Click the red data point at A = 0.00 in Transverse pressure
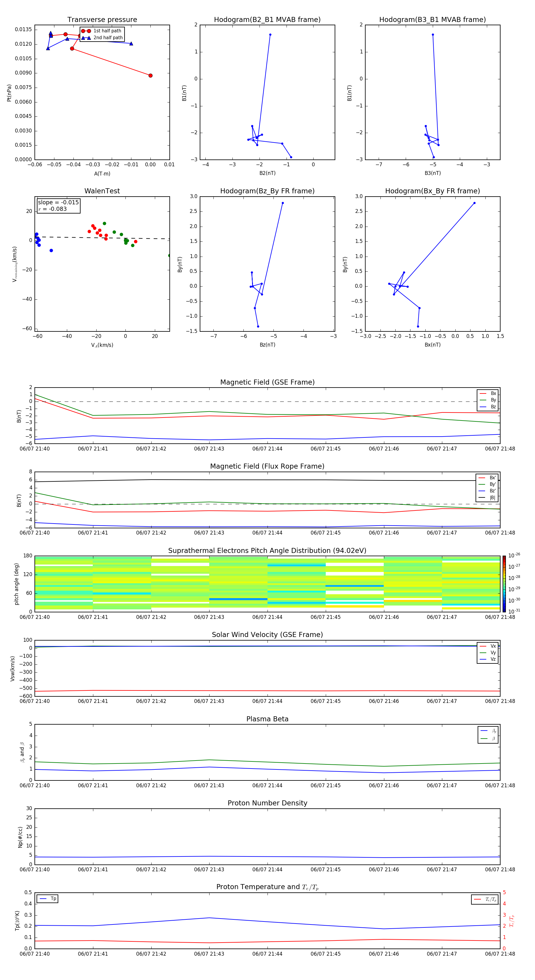This screenshot has height=980, width=535. tap(150, 75)
